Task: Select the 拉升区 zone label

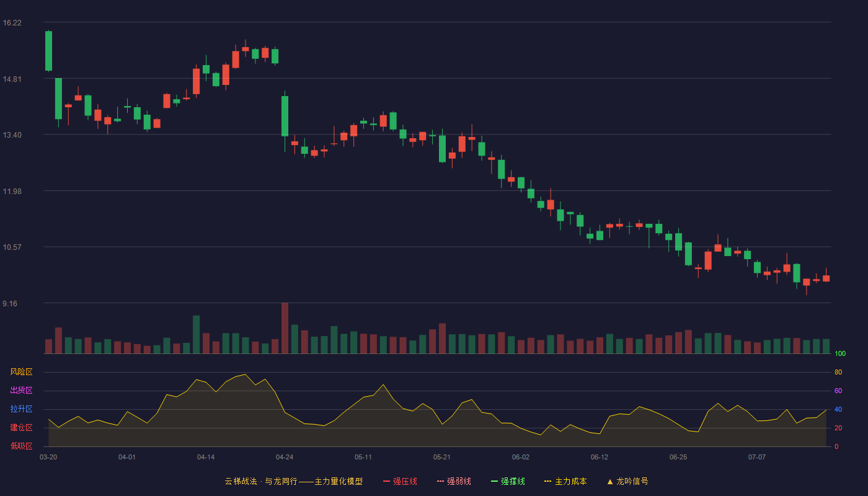Action: [x=21, y=409]
